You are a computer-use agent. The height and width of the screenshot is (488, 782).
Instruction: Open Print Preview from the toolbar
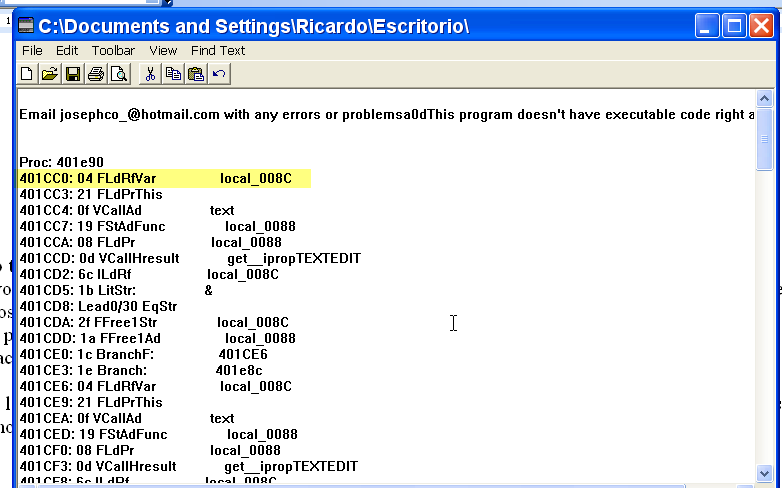coord(119,73)
